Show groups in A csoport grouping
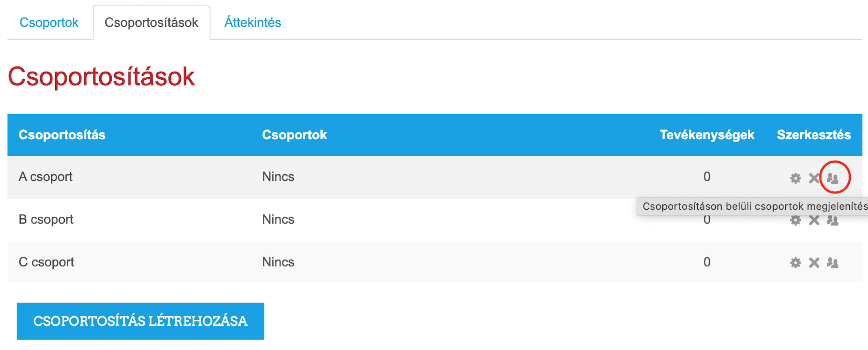 point(833,178)
